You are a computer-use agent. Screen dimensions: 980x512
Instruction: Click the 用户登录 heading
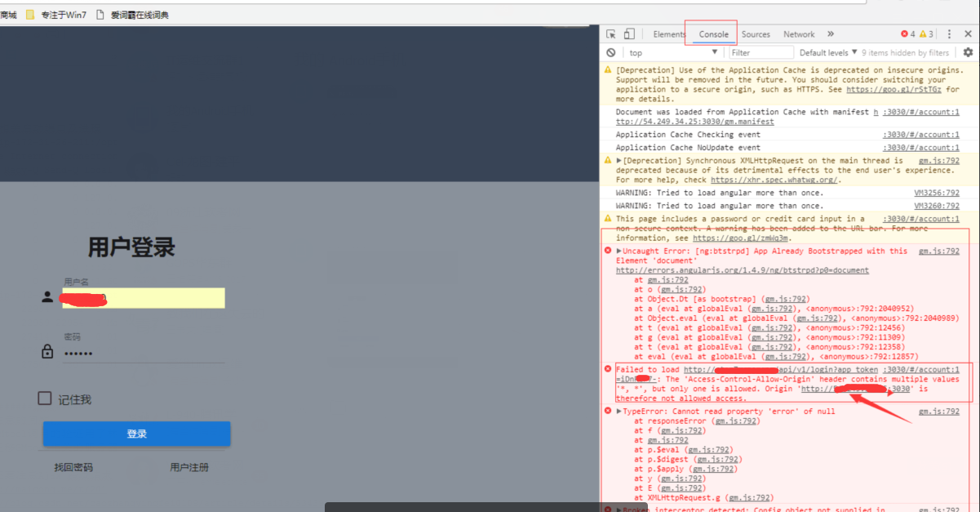[x=131, y=247]
